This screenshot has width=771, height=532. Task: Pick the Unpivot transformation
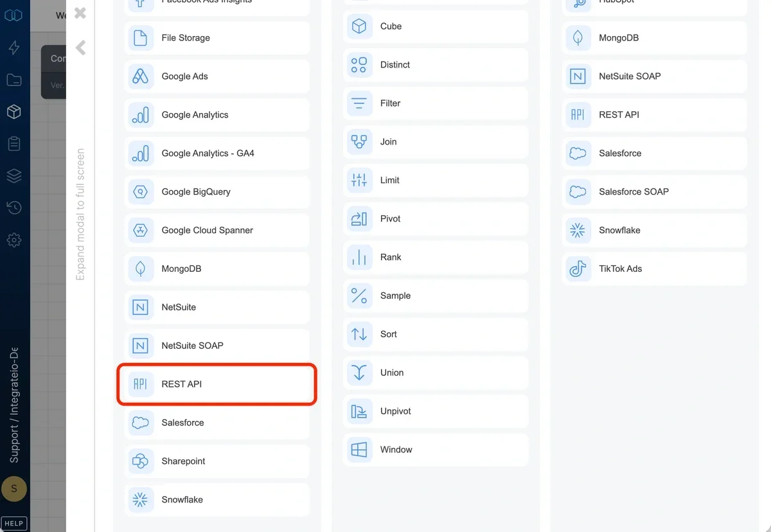point(436,411)
